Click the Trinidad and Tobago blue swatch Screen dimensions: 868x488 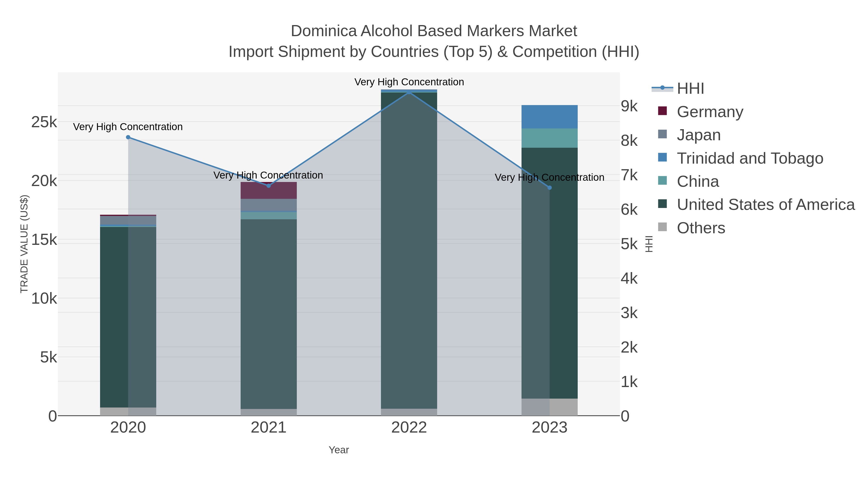coord(663,157)
